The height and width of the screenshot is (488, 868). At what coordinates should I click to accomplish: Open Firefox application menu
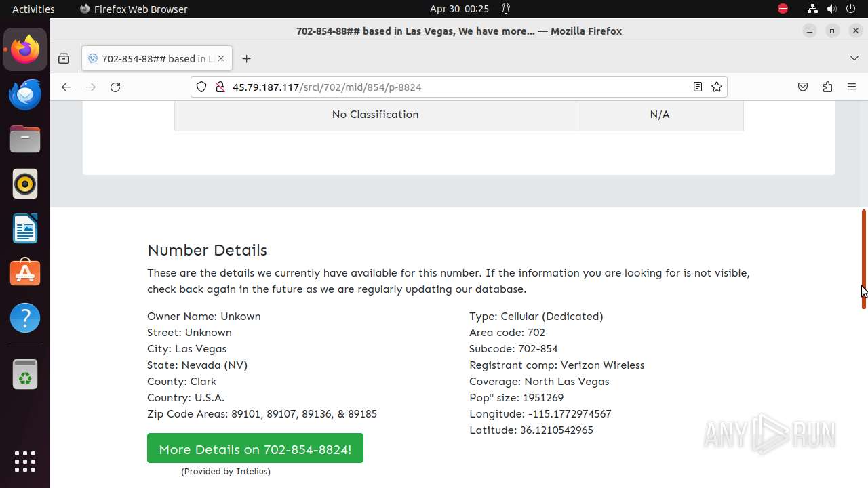tap(852, 87)
